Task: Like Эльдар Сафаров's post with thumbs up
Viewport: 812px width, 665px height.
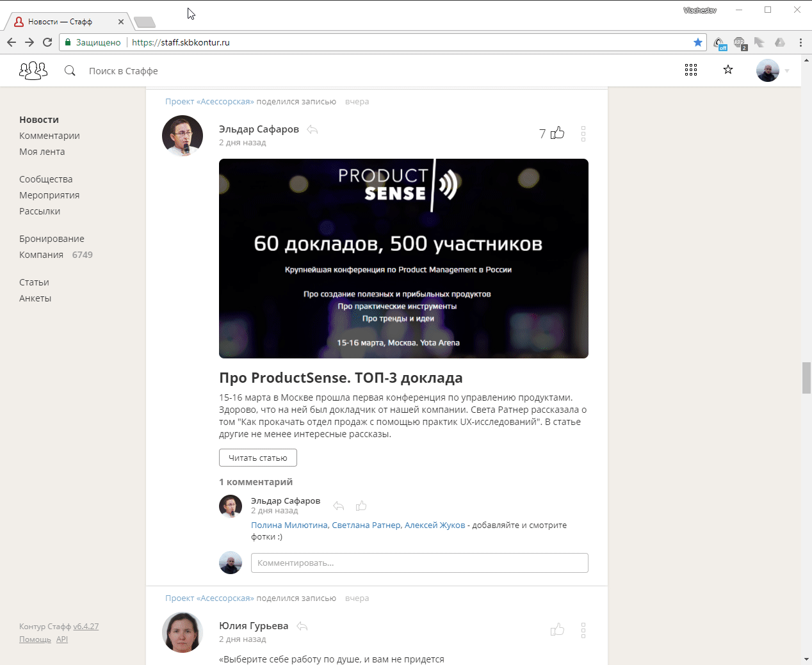Action: (x=558, y=132)
